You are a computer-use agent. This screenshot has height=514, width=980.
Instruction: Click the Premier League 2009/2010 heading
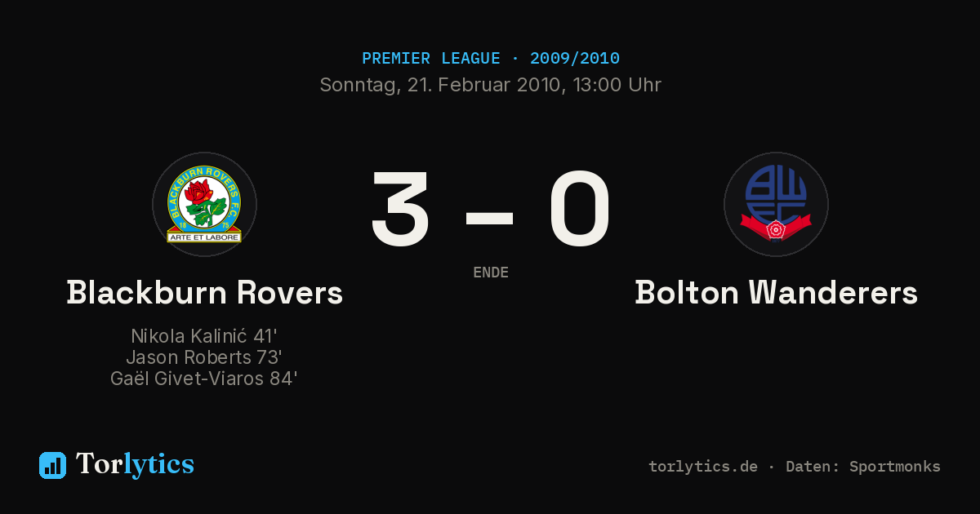[x=490, y=59]
